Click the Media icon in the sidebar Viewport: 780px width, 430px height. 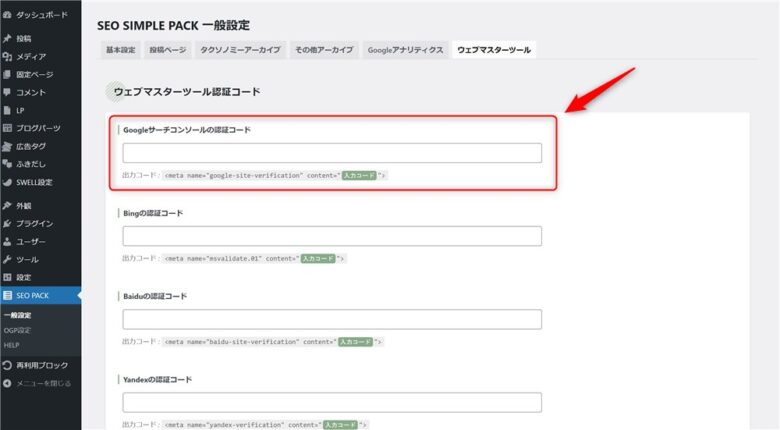7,57
